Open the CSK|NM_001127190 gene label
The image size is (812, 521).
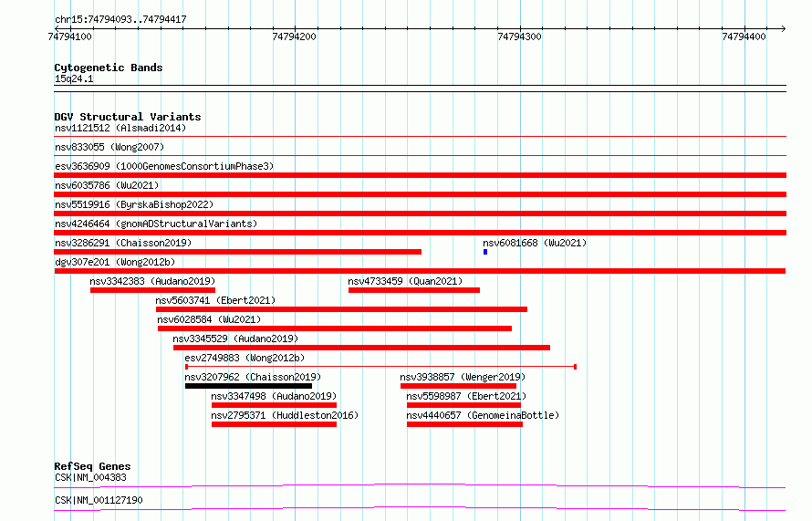pyautogui.click(x=99, y=500)
